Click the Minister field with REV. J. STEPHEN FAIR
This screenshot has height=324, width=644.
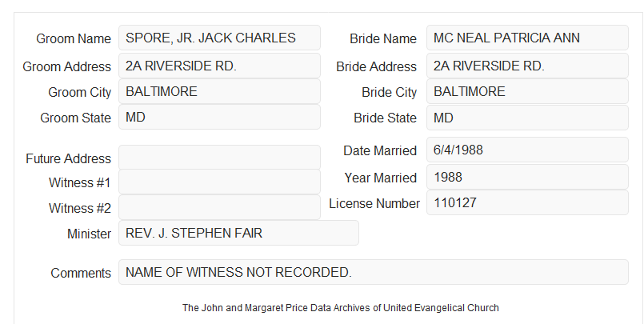point(238,233)
